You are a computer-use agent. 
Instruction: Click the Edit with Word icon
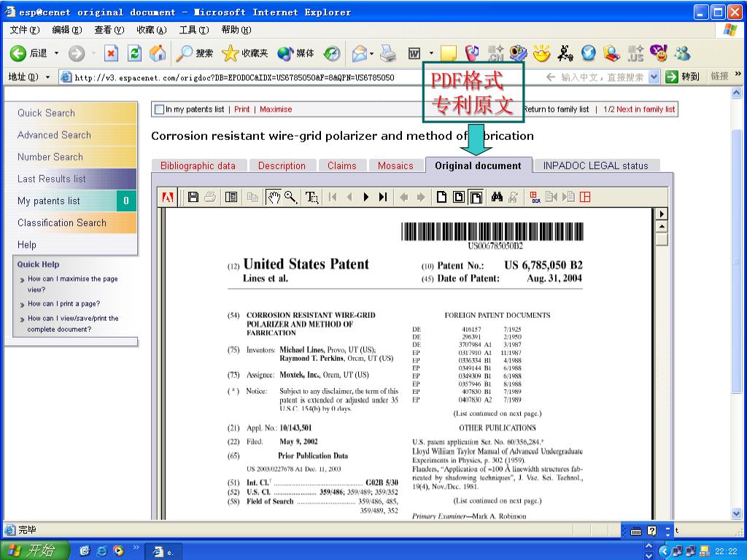point(414,54)
